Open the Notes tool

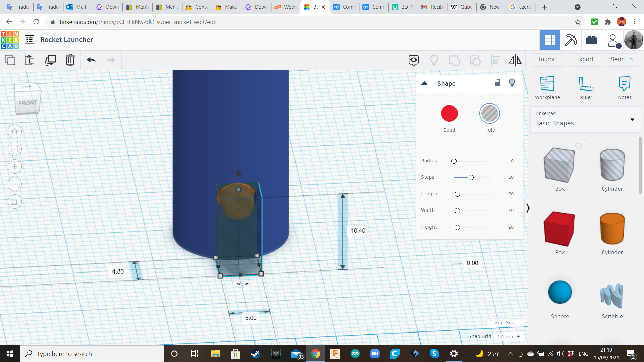point(625,87)
